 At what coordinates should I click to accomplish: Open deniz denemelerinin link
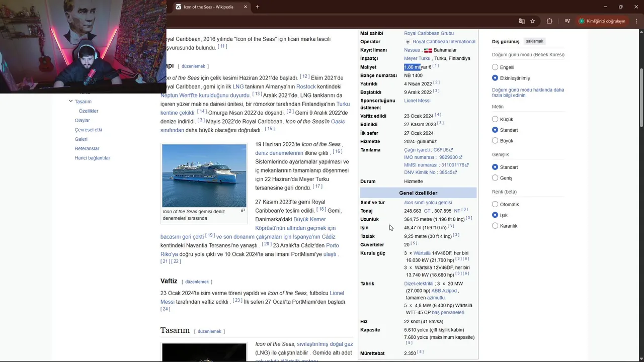(x=279, y=153)
